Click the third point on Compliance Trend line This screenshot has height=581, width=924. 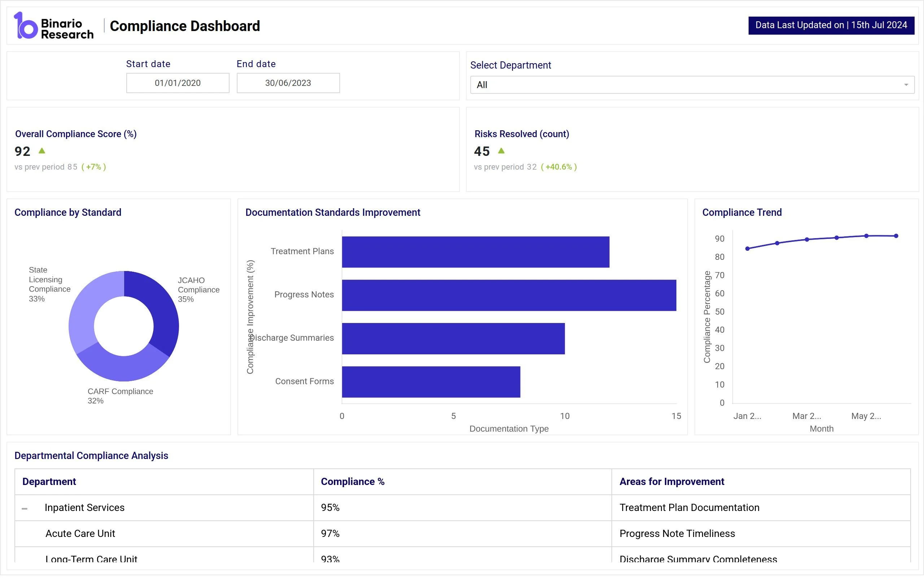(x=807, y=240)
